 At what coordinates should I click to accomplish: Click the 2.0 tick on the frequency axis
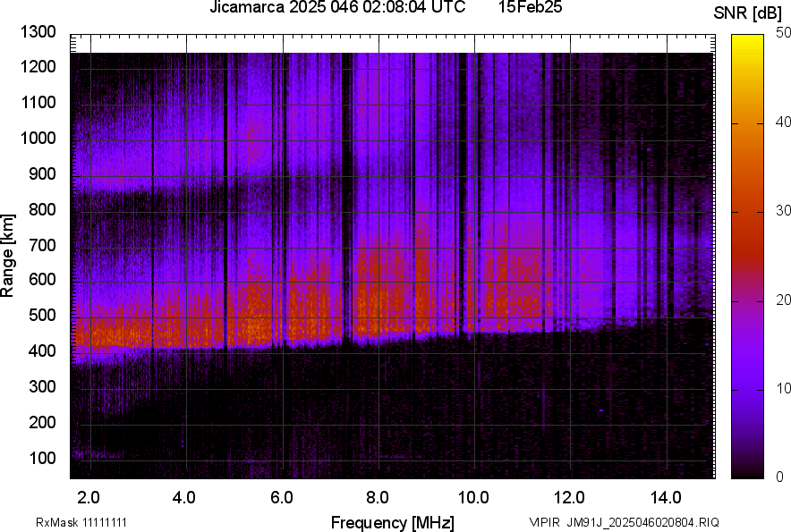[x=89, y=496]
